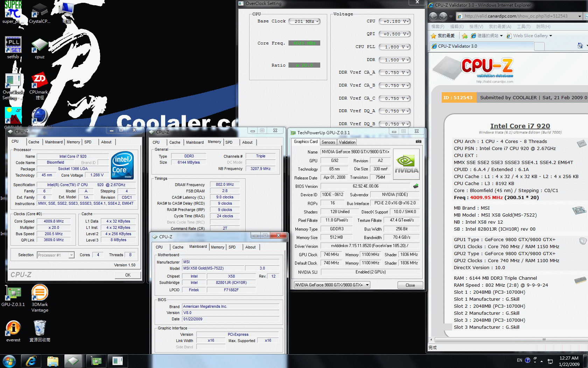
Task: Click the Core Freq. 4020 MHz field
Action: pos(304,43)
